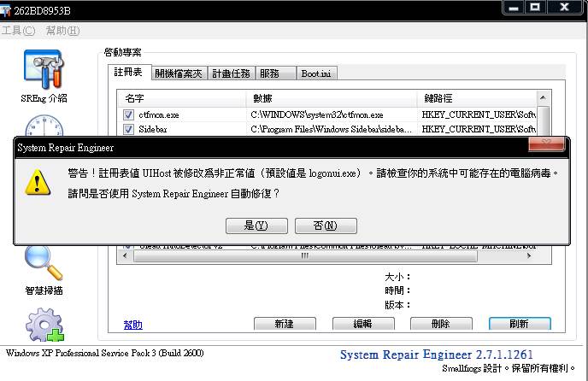Click the horizontal scrollbar thumb
This screenshot has width=588, height=381.
[x=305, y=256]
